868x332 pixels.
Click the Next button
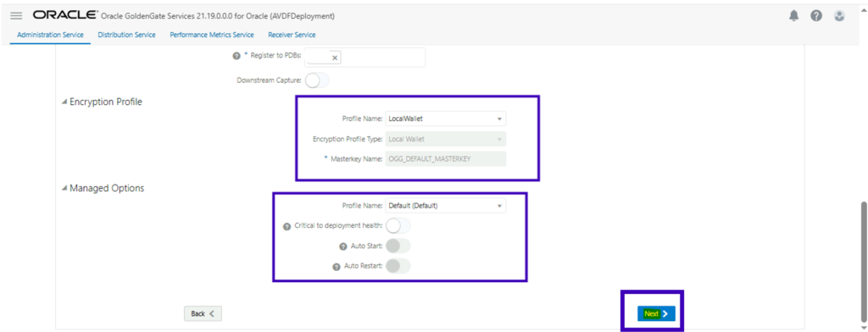pos(656,313)
